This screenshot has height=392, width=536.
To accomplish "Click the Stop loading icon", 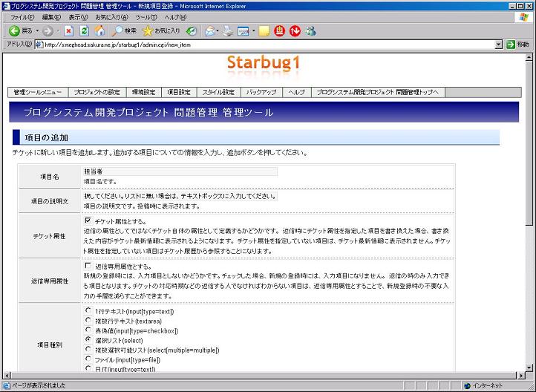I will (69, 30).
